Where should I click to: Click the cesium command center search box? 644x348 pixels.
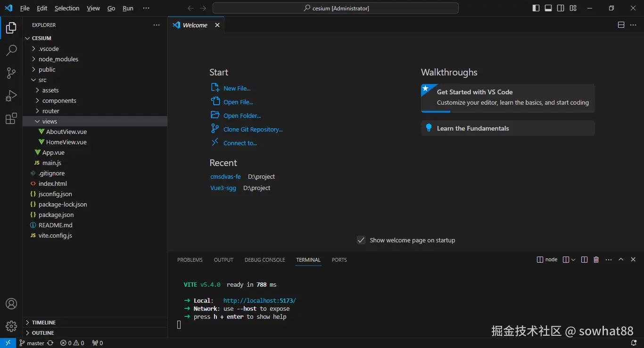click(335, 8)
